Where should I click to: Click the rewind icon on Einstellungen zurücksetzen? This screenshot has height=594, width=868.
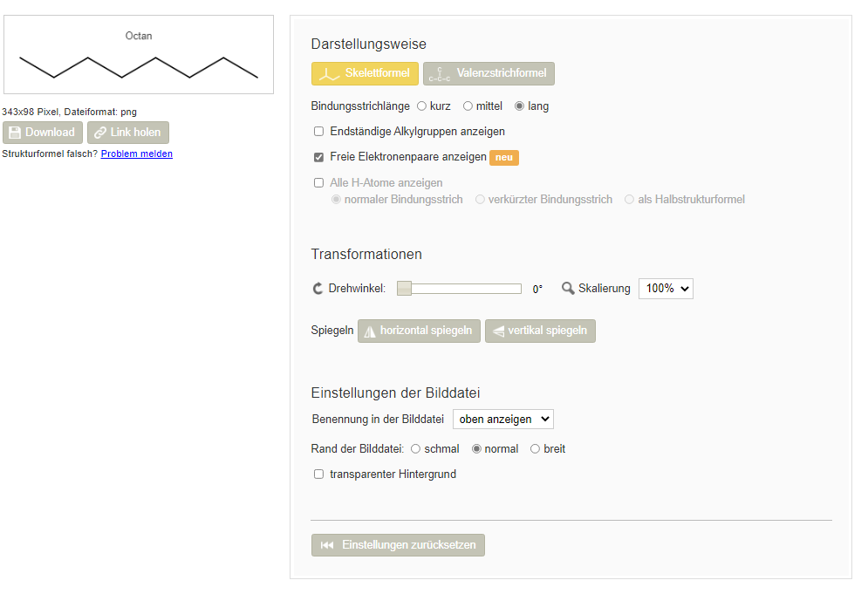pos(327,545)
